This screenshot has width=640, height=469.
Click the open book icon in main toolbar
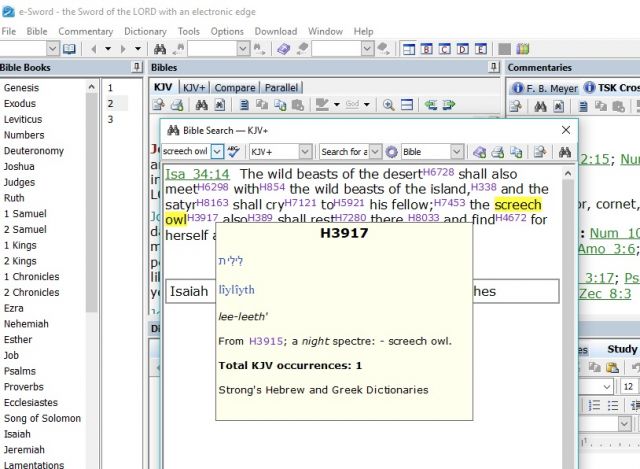[69, 49]
